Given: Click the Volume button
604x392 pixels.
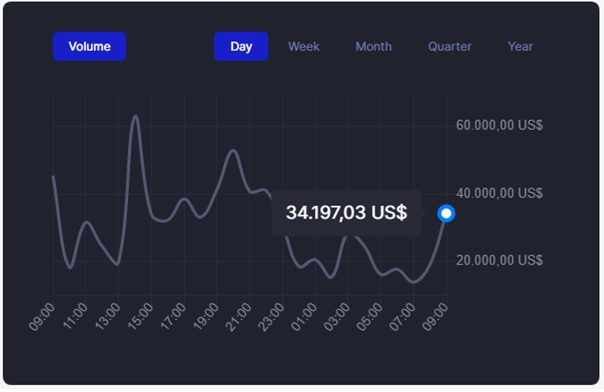Looking at the screenshot, I should pyautogui.click(x=89, y=46).
